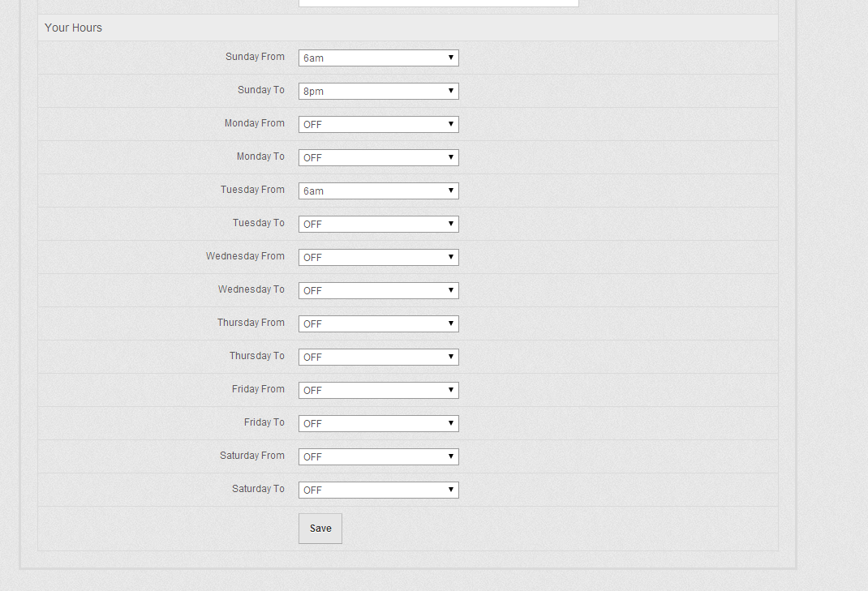Open the Sunday From dropdown
Viewport: 868px width, 591px height.
[x=378, y=58]
